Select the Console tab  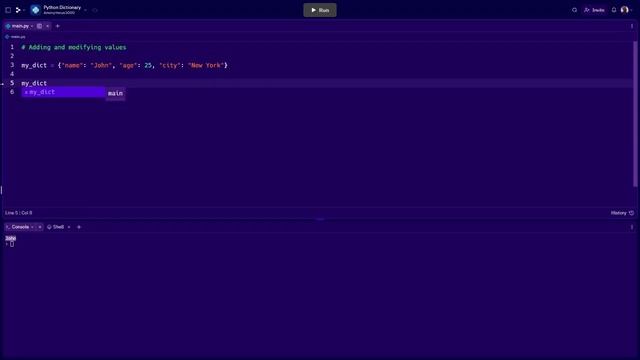(20, 227)
